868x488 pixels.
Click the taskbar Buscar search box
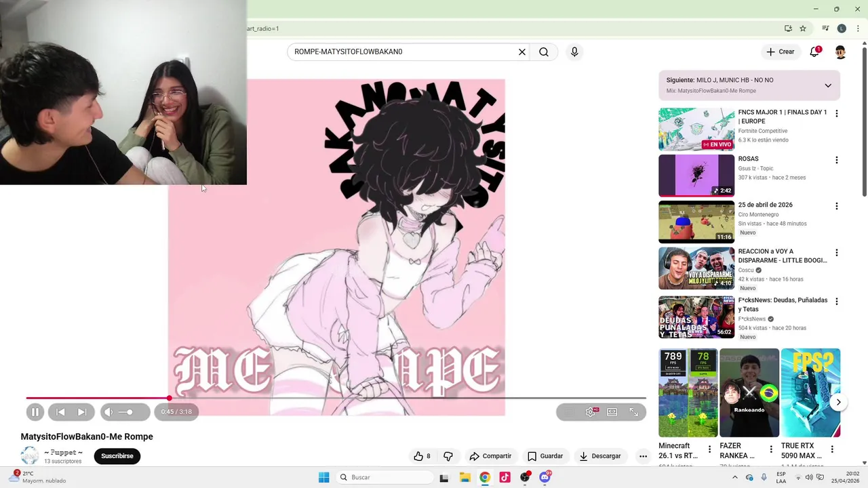pyautogui.click(x=384, y=477)
